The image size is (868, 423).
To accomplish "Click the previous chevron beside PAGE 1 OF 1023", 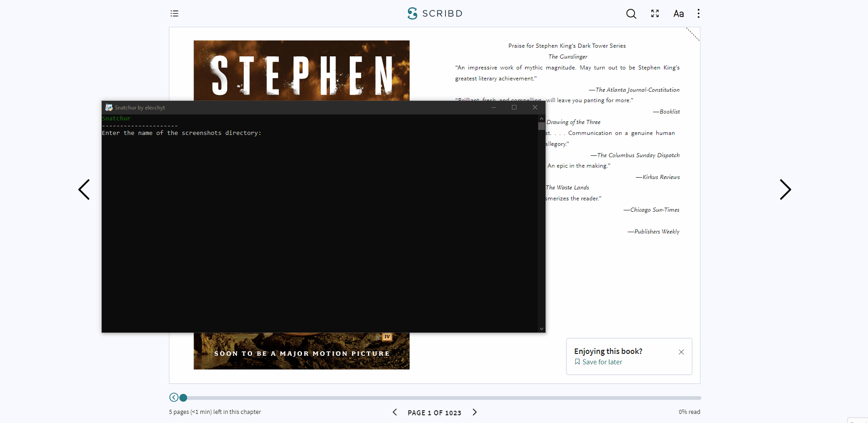I will (395, 412).
